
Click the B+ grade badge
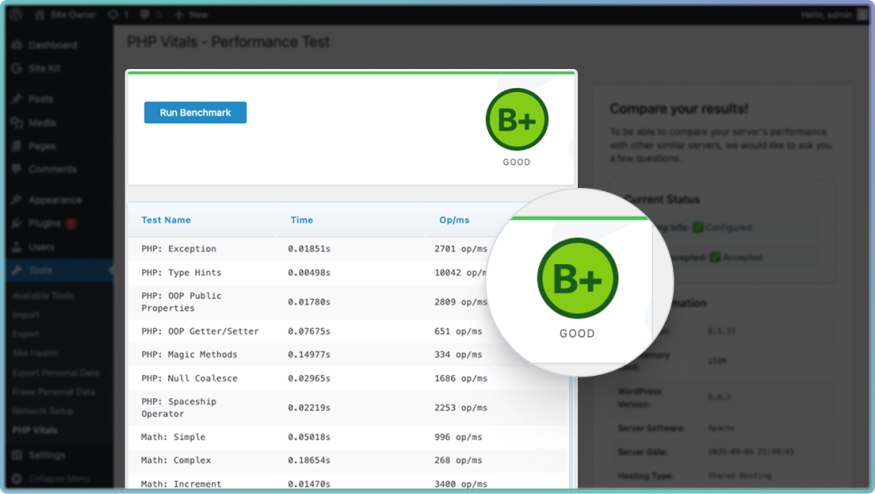click(x=517, y=120)
